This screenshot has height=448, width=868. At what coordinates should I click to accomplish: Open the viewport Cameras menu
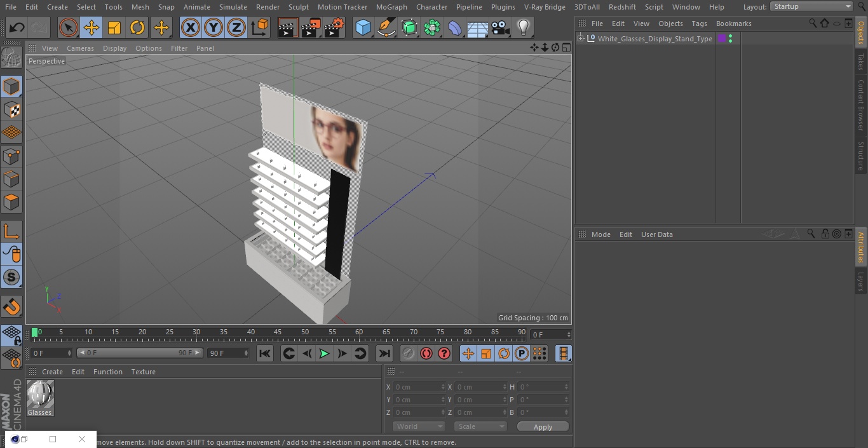tap(80, 48)
